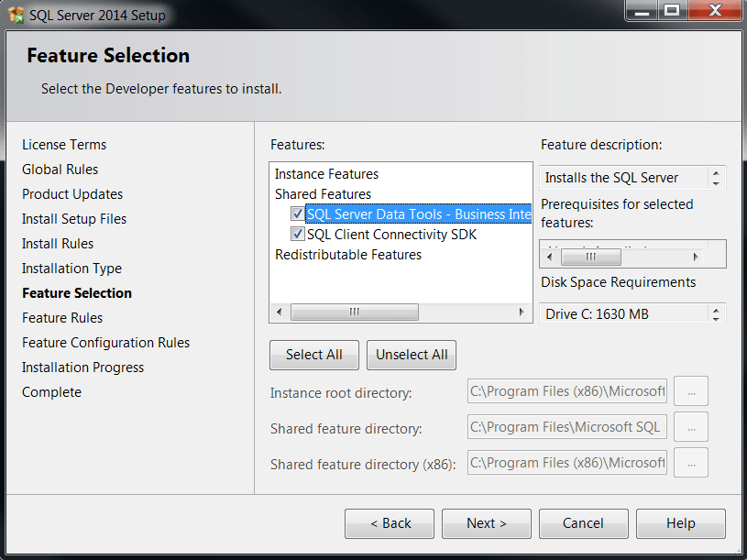Screen dimensions: 747x560
Task: Click Product Updates step in sidebar
Action: (x=72, y=193)
